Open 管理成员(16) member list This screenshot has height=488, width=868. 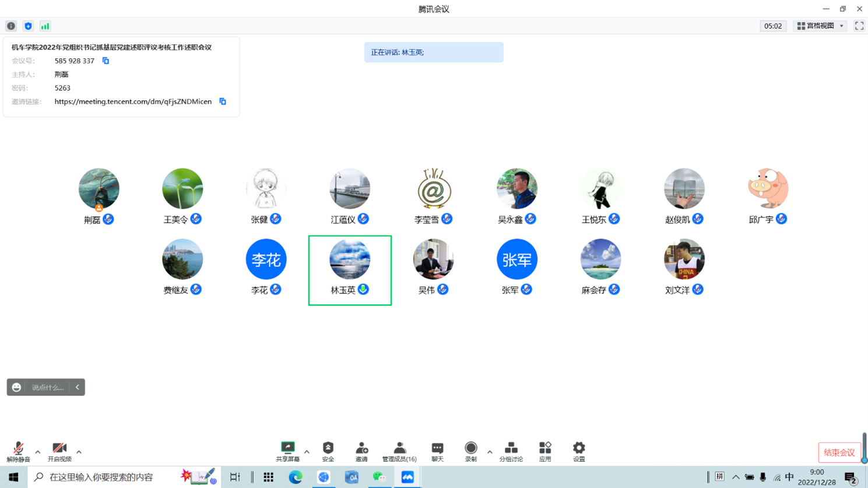coord(399,451)
